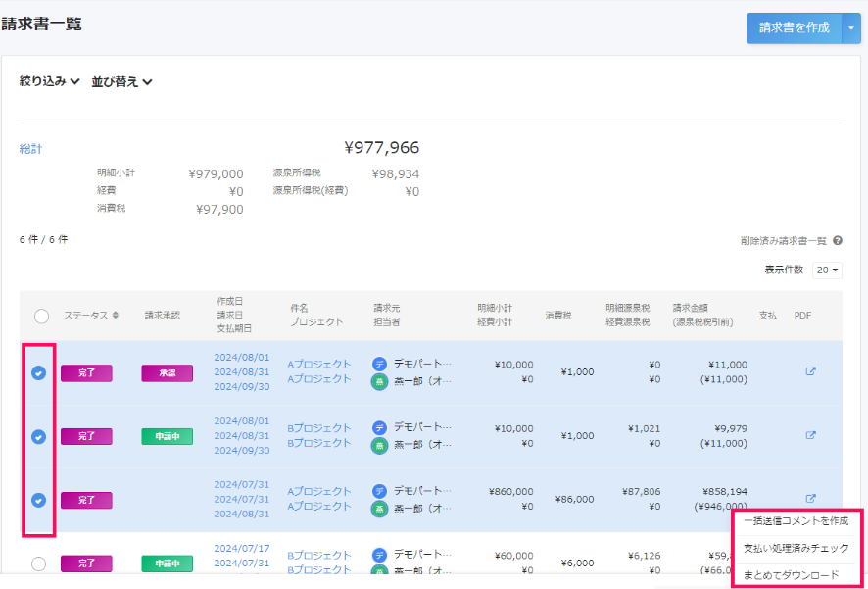Image resolution: width=868 pixels, height=589 pixels.
Task: Click the ステータス column header
Action: click(x=85, y=316)
